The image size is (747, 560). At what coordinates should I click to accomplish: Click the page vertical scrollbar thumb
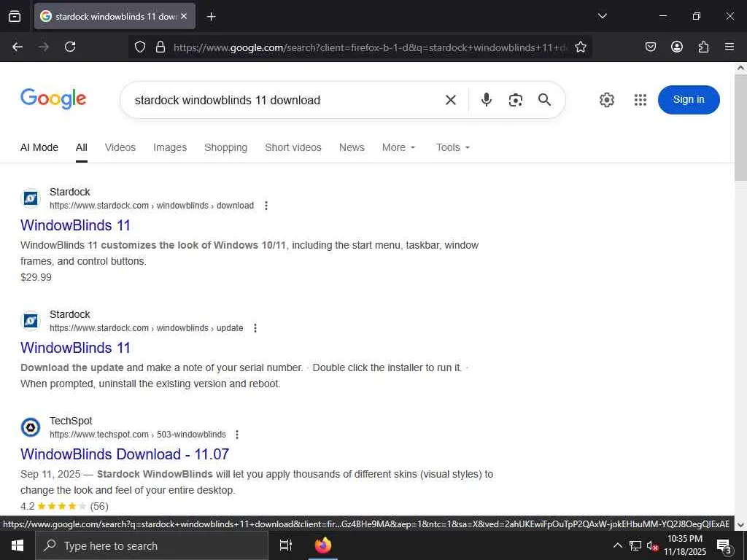740,127
